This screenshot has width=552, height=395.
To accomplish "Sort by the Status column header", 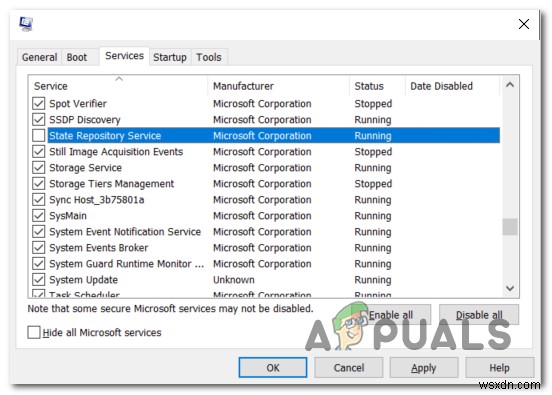I will [x=377, y=86].
